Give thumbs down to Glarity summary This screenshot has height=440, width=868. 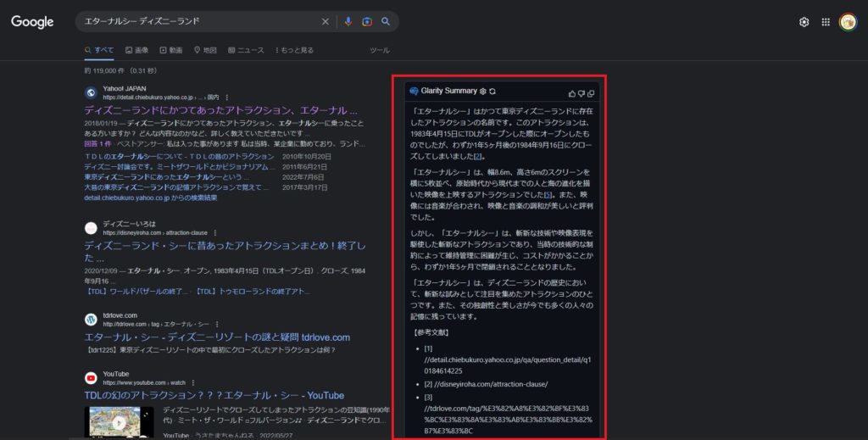click(x=581, y=92)
